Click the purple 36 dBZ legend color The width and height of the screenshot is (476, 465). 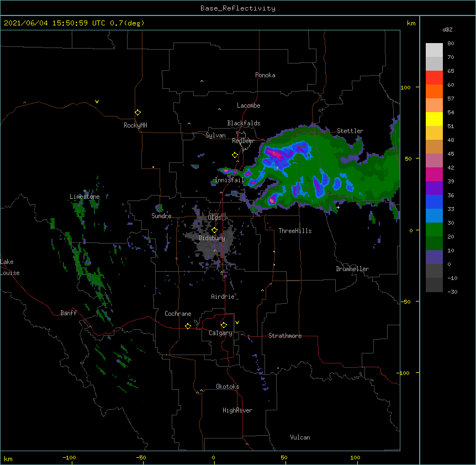(434, 188)
